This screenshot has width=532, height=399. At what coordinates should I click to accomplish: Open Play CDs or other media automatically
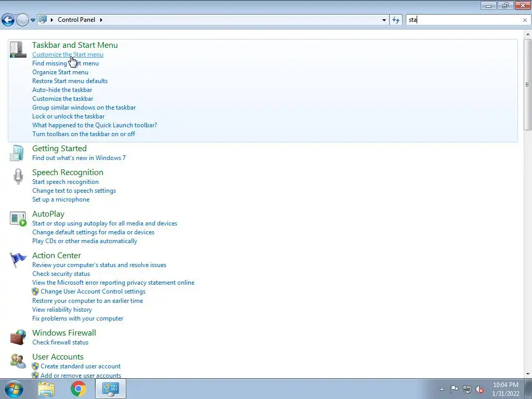tap(85, 241)
